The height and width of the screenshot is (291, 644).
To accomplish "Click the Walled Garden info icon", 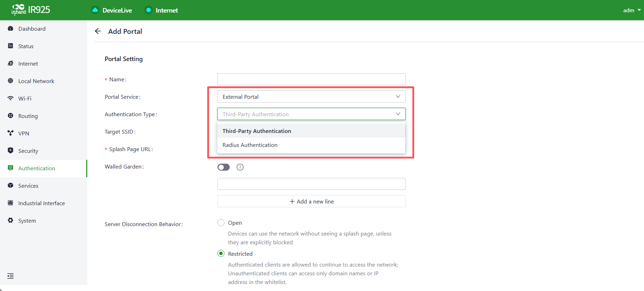I will [240, 167].
